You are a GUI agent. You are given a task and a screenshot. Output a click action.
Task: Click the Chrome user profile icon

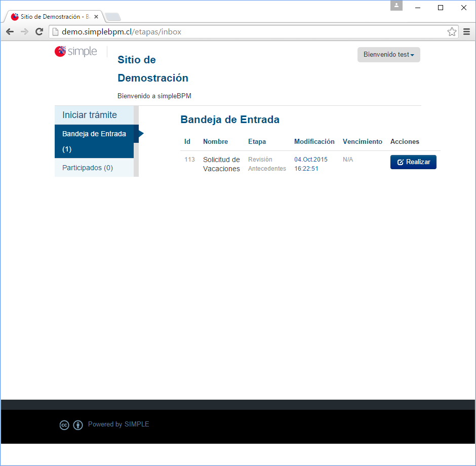396,6
